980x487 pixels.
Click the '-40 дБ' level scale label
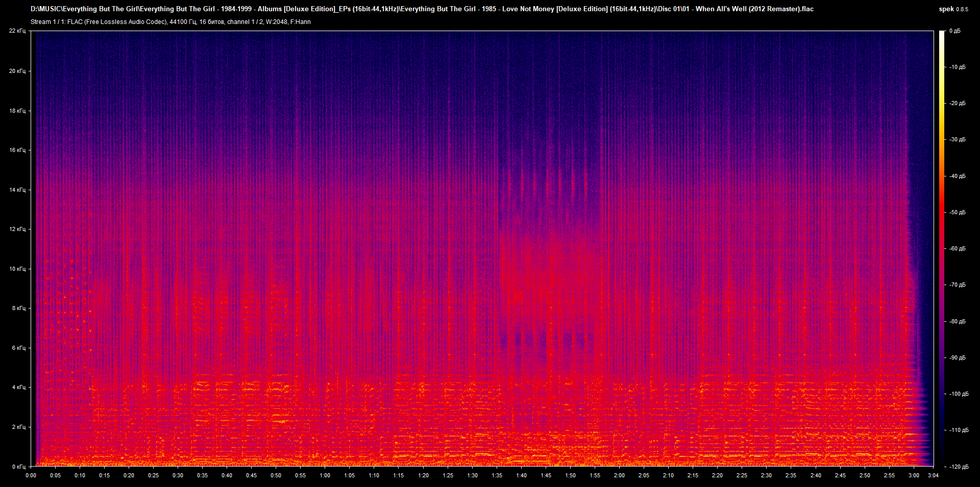coord(957,176)
